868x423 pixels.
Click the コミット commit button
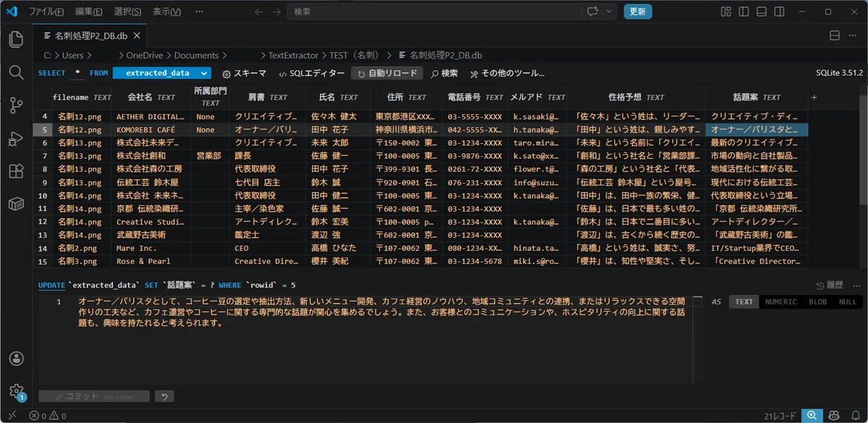click(x=94, y=396)
